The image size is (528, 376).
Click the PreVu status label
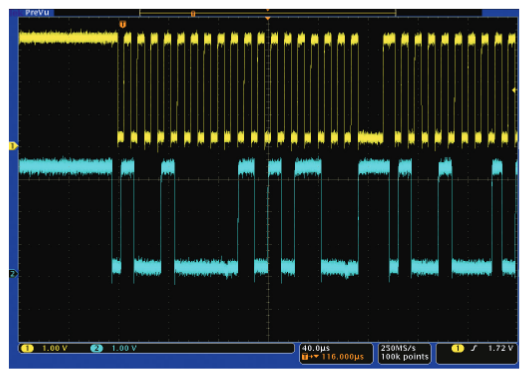click(x=37, y=12)
